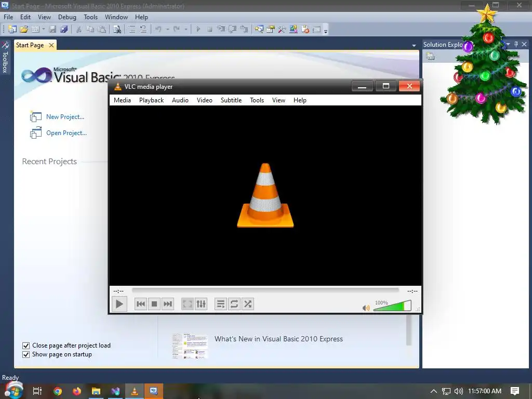
Task: Open the Windows Start button
Action: (x=13, y=390)
